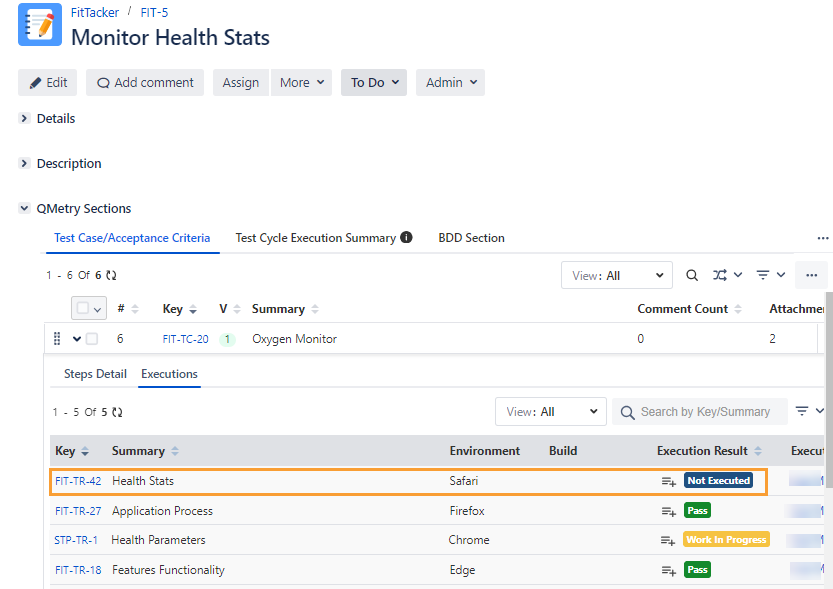Open execution link STP-TR-1
833x589 pixels.
pos(76,540)
